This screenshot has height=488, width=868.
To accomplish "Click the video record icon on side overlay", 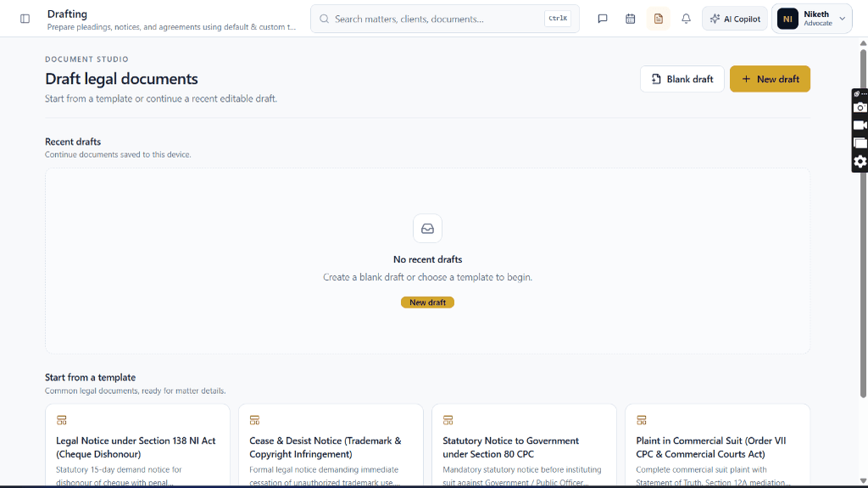I will (x=860, y=125).
